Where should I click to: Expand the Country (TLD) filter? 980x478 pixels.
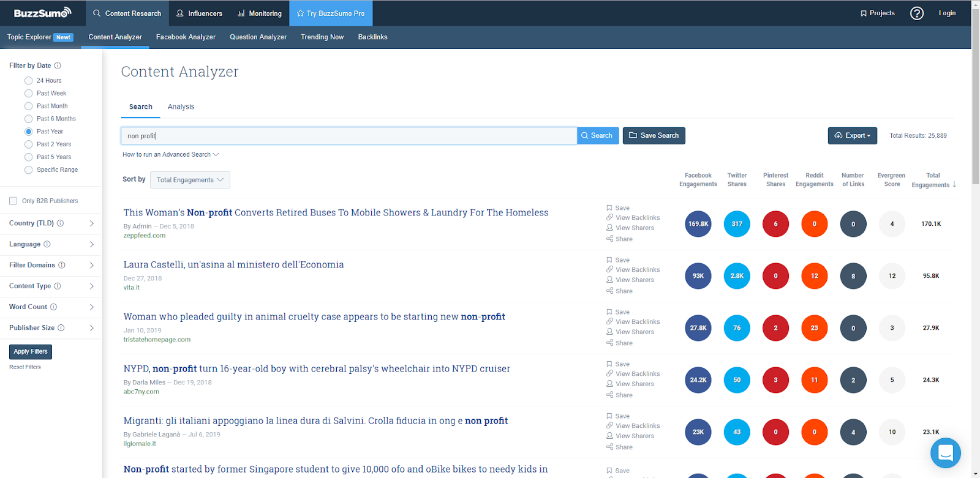pyautogui.click(x=91, y=223)
